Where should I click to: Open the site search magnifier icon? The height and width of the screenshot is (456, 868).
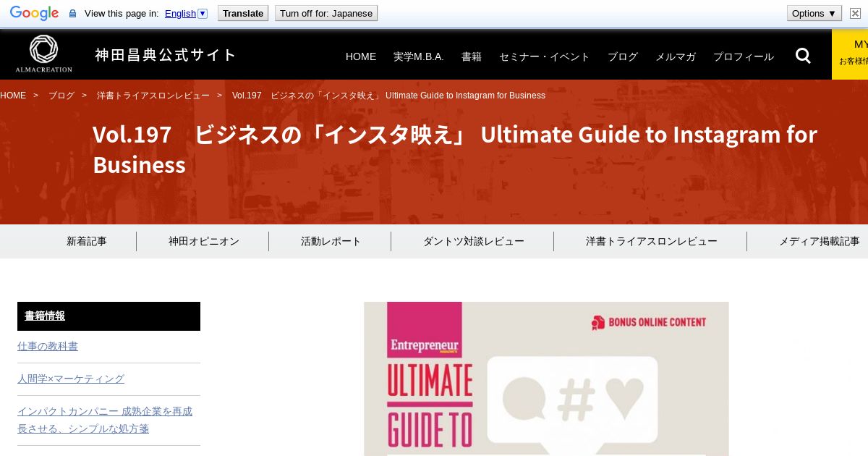click(803, 56)
